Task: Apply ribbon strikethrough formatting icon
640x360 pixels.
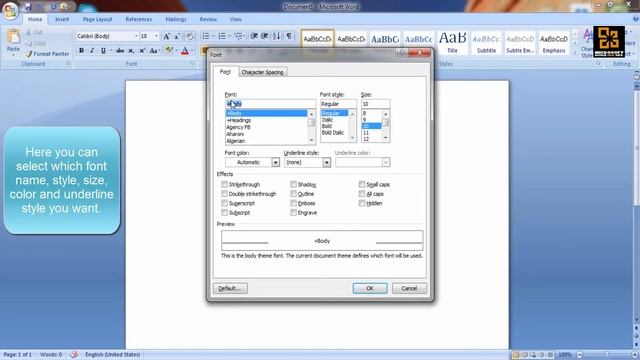Action: coord(120,51)
